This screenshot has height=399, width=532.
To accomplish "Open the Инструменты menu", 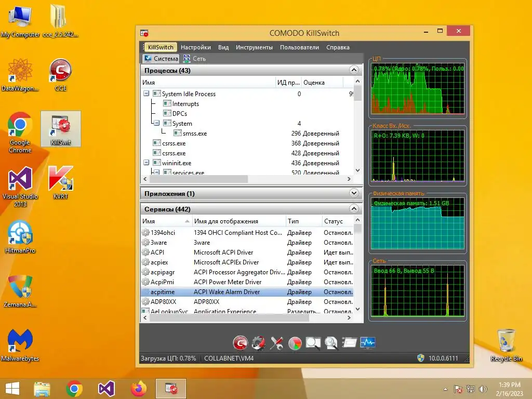I will click(254, 47).
